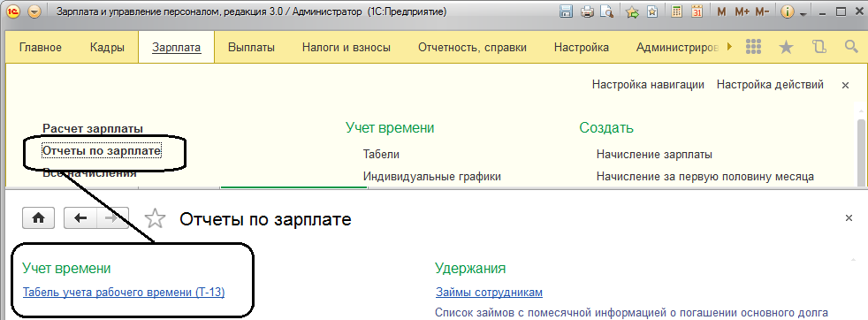Open the Выплаты section tab

(x=251, y=48)
